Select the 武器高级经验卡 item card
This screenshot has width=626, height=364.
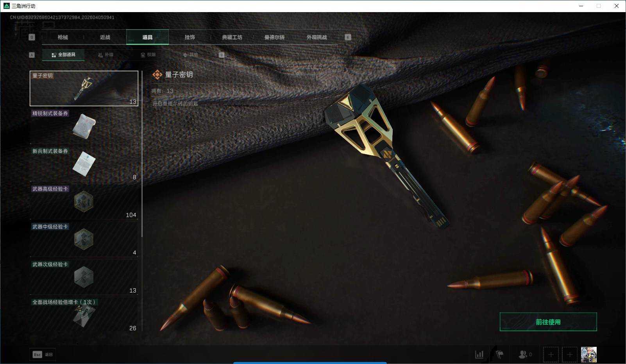84,202
